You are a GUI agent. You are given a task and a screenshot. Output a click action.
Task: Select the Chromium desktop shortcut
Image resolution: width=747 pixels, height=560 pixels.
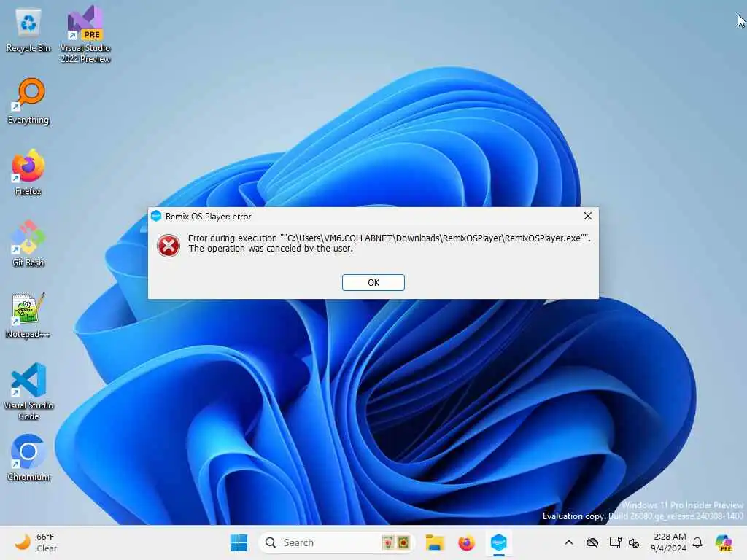[x=28, y=458]
